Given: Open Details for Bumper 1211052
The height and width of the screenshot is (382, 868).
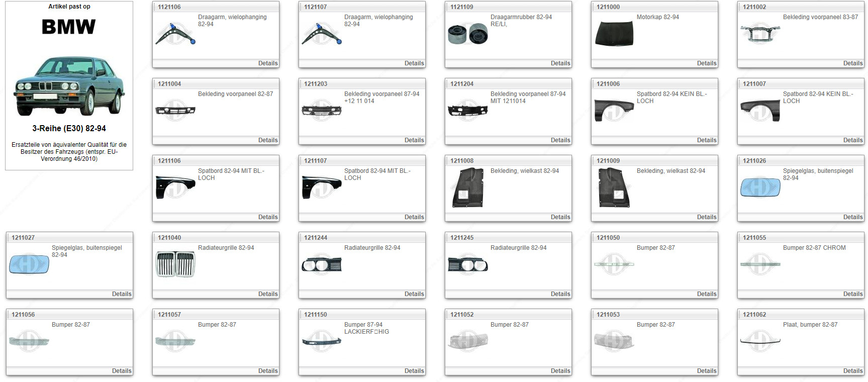Looking at the screenshot, I should [x=560, y=371].
